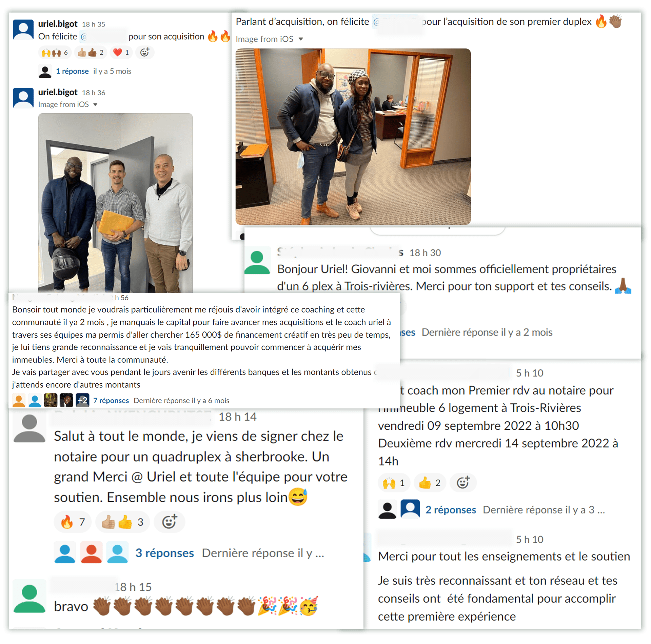Open the 7 réponses thread
Screen dimensions: 651x644
click(111, 401)
